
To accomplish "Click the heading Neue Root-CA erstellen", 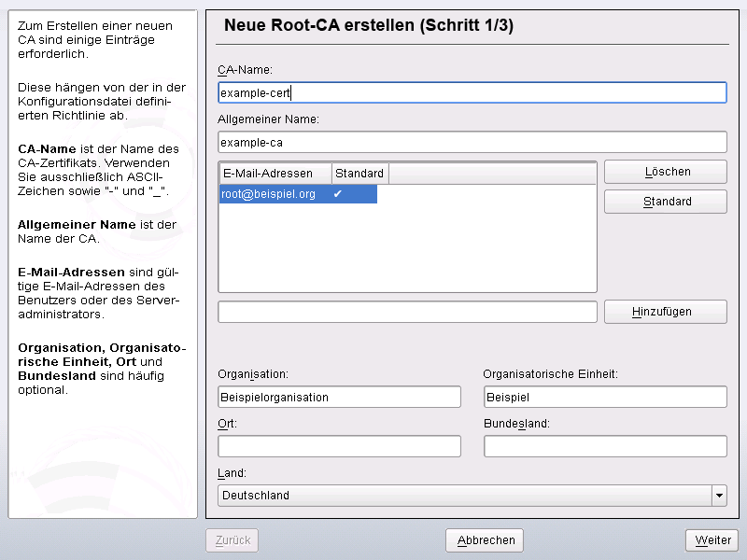I will (369, 25).
